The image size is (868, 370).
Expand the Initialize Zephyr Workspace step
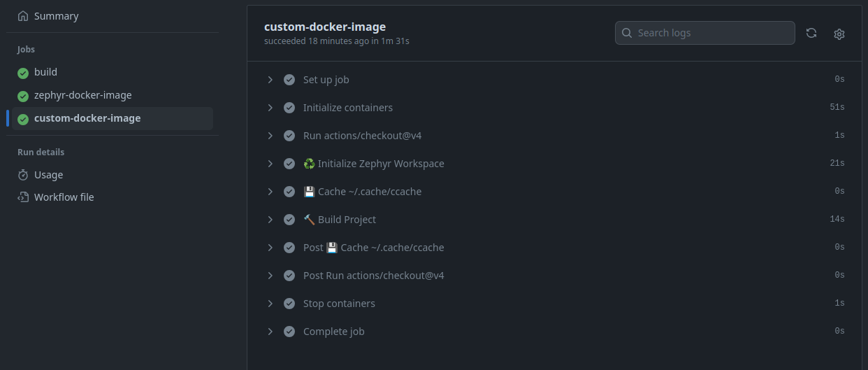[x=270, y=164]
